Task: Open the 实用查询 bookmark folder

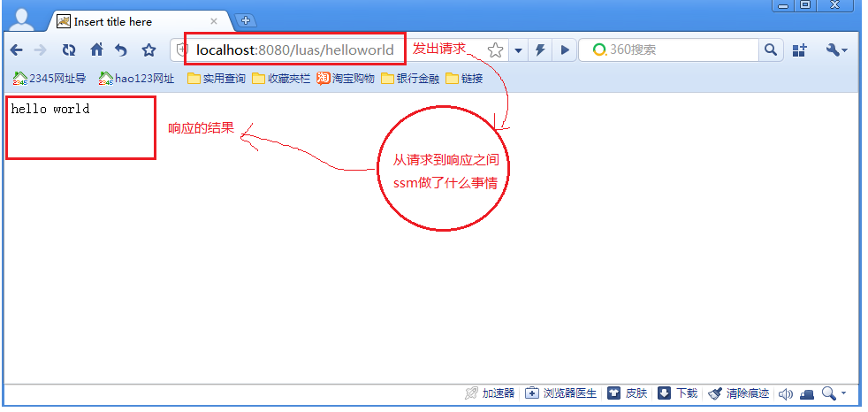Action: (217, 79)
